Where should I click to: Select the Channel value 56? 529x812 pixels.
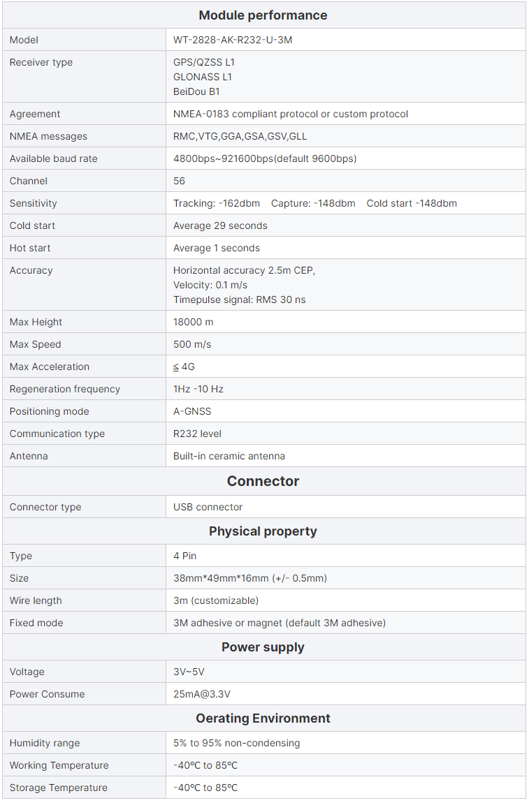pos(180,181)
